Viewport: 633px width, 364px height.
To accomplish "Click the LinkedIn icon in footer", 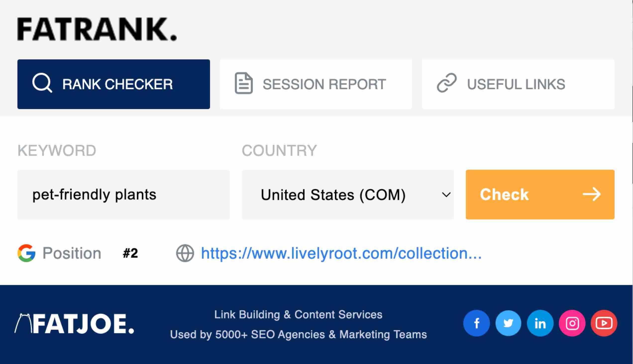I will (540, 323).
